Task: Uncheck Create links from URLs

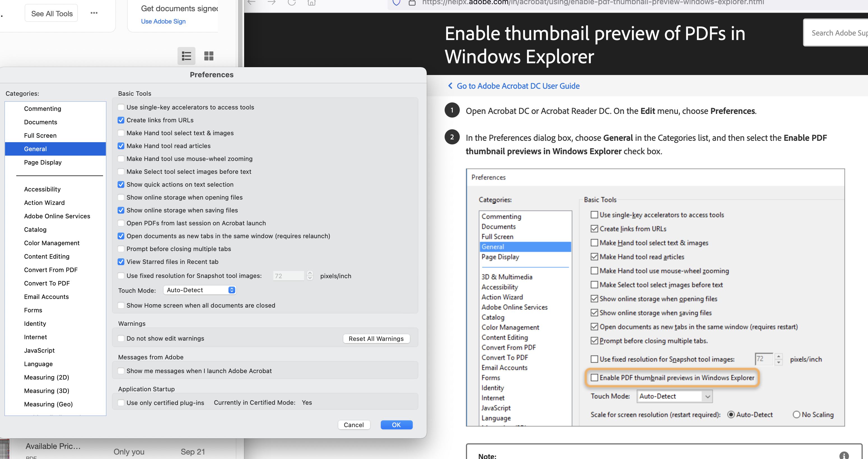Action: (121, 120)
